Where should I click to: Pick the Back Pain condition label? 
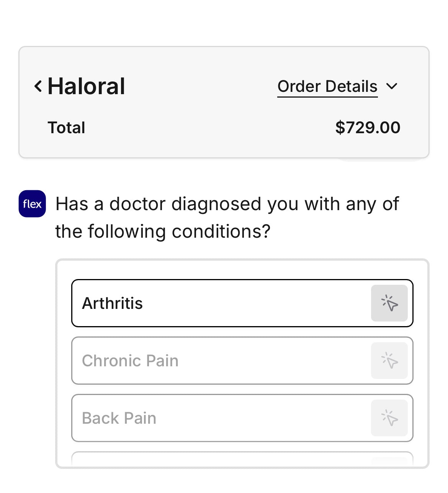tap(119, 418)
